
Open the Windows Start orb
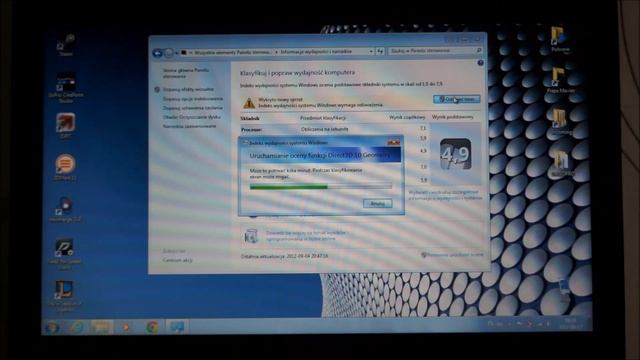52,327
